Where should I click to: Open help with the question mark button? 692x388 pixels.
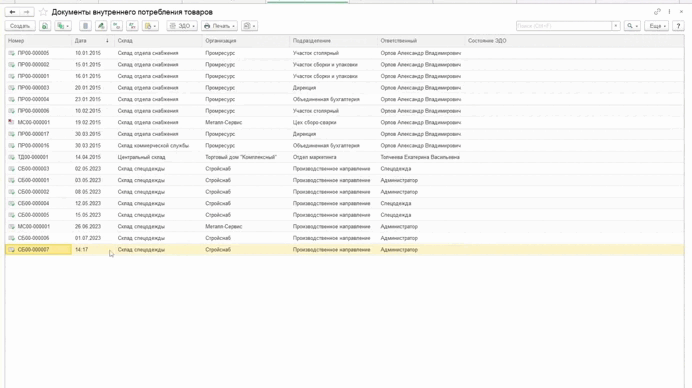(x=678, y=26)
